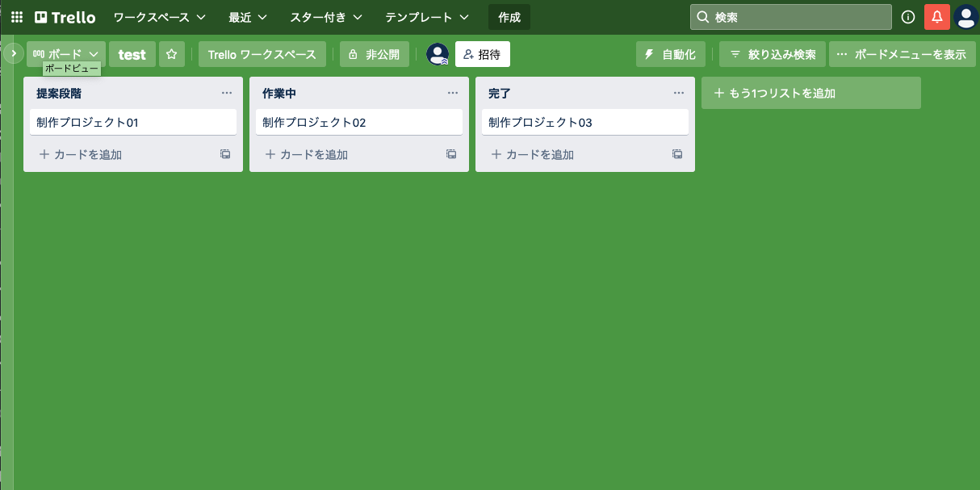Click the board member avatar next to 招待
Image resolution: width=980 pixels, height=490 pixels.
point(438,54)
